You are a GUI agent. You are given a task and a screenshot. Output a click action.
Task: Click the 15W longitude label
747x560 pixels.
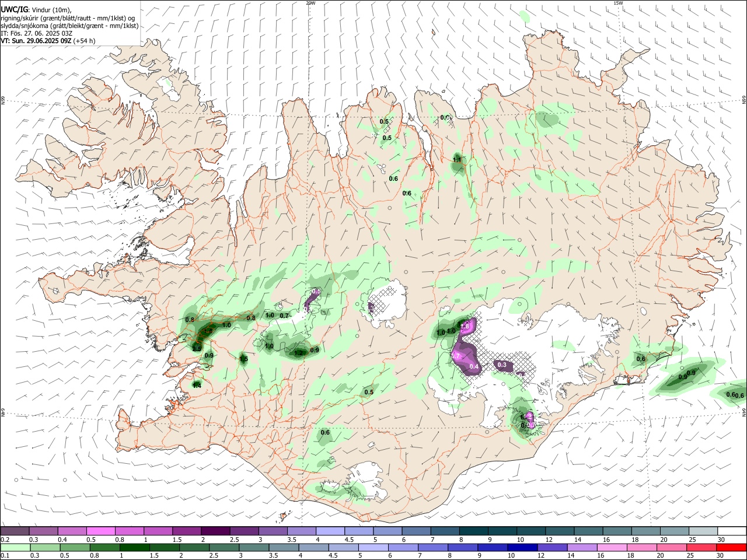coord(618,3)
